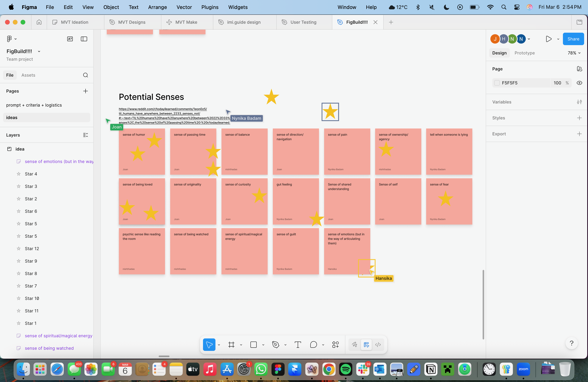Toggle Dev Mode in the toolbar
The height and width of the screenshot is (382, 588).
click(378, 344)
